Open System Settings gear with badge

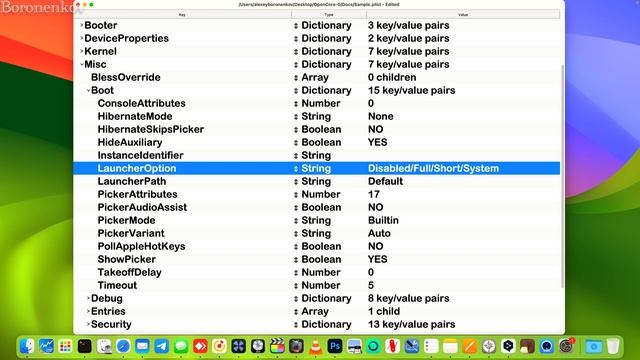pyautogui.click(x=566, y=346)
